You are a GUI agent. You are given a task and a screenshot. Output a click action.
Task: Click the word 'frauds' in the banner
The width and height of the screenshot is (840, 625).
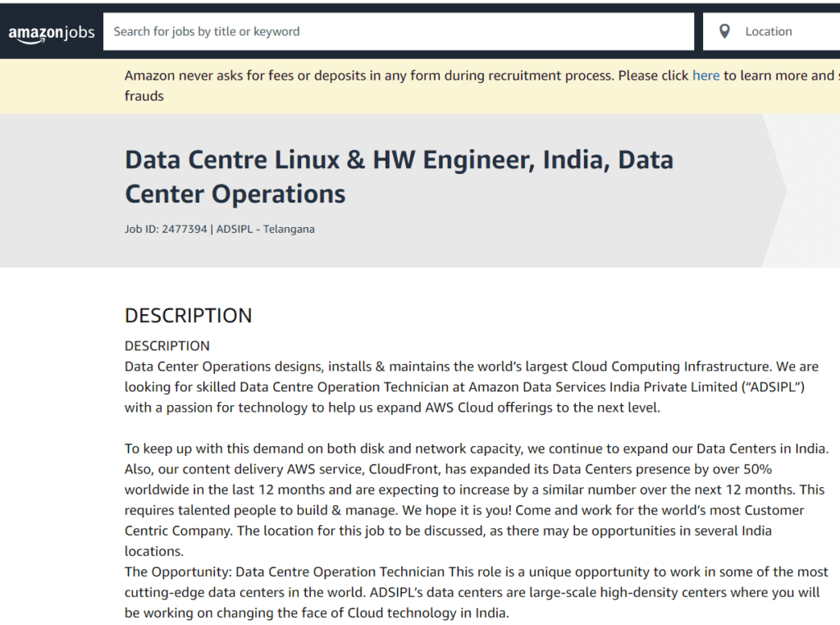click(x=143, y=95)
